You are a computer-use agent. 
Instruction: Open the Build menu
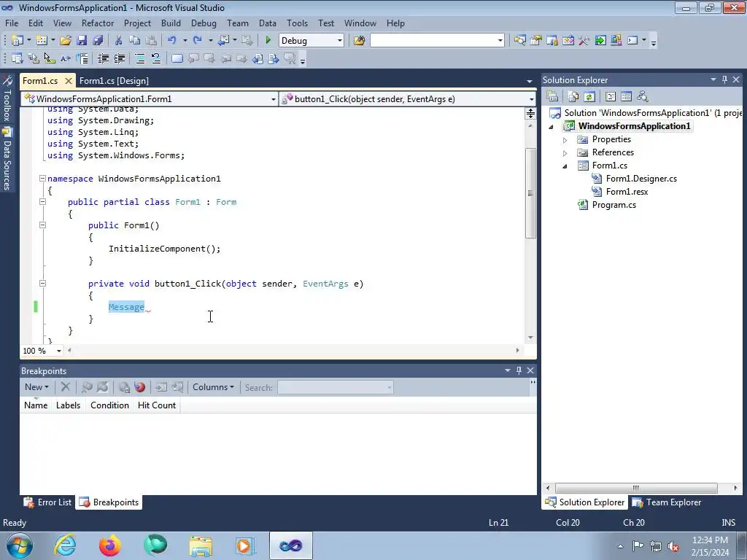pos(171,23)
